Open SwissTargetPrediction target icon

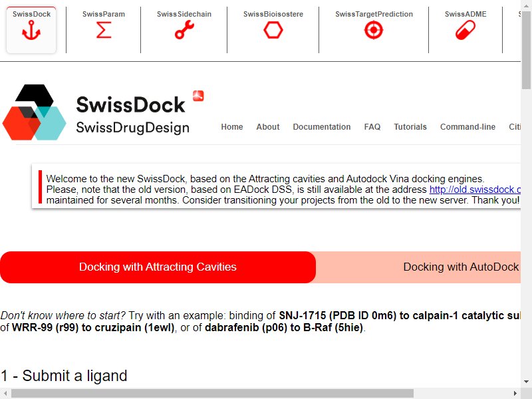(x=374, y=30)
